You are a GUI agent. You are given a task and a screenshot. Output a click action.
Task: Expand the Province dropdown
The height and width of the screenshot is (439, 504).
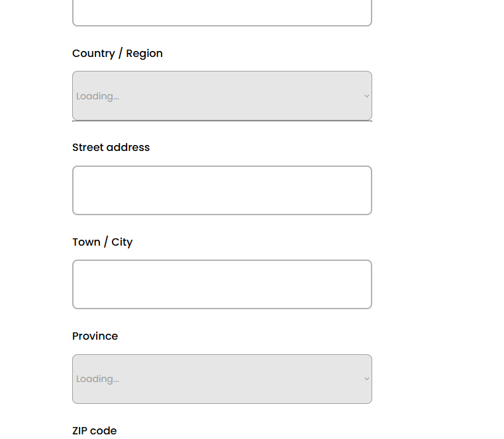click(222, 379)
